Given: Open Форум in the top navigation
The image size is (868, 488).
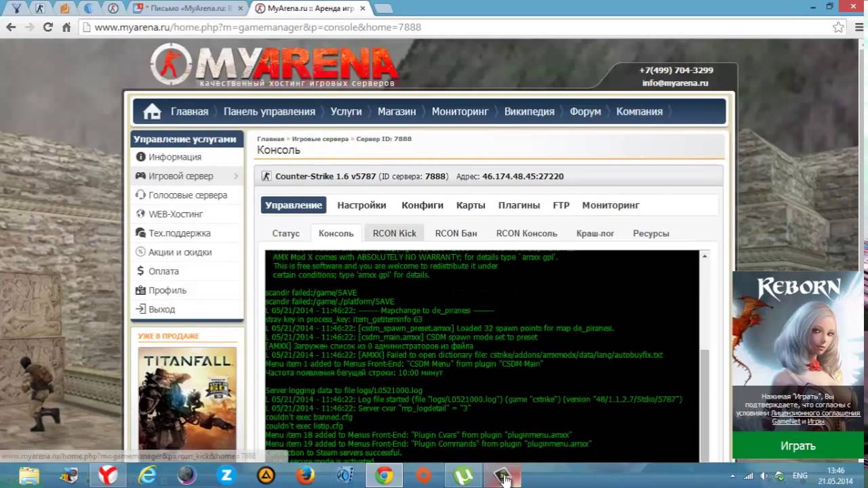Looking at the screenshot, I should click(x=585, y=112).
